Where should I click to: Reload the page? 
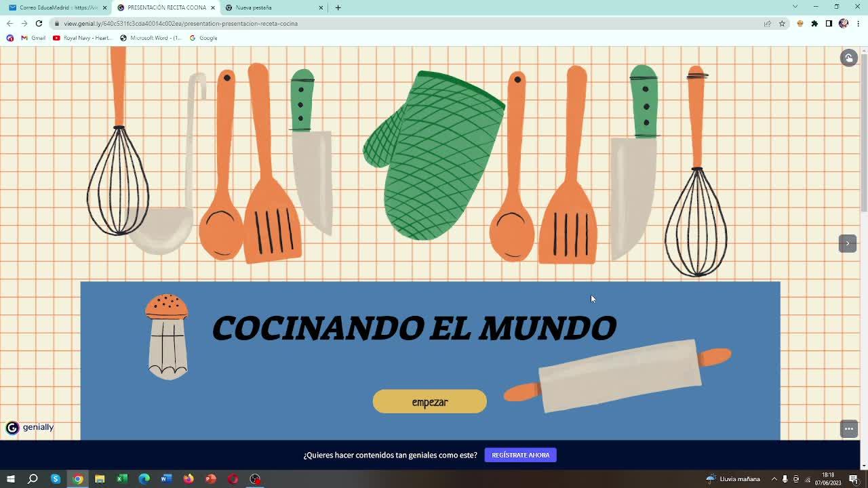(39, 23)
